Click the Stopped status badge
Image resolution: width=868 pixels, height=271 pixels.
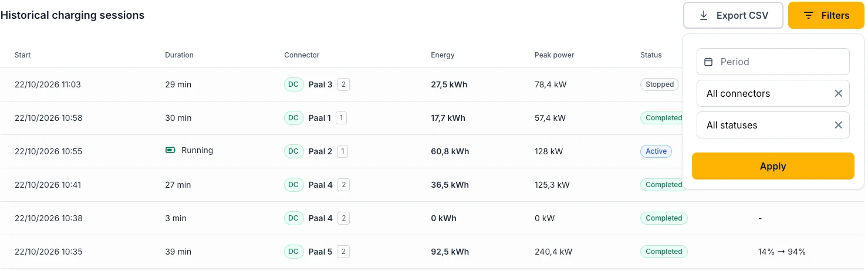(660, 84)
